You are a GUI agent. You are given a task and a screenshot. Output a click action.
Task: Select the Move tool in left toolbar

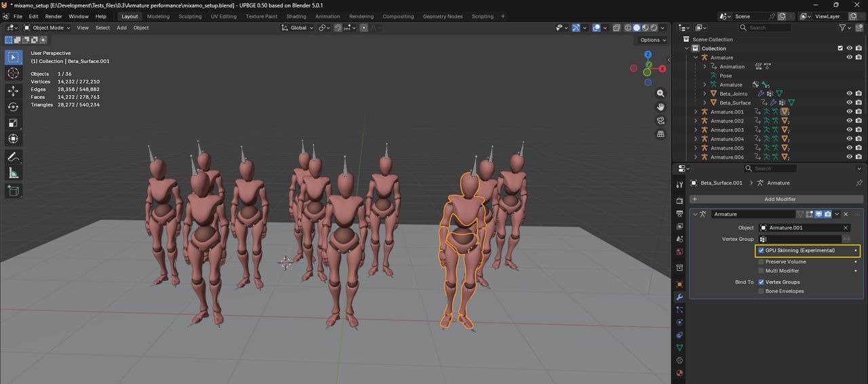click(14, 90)
